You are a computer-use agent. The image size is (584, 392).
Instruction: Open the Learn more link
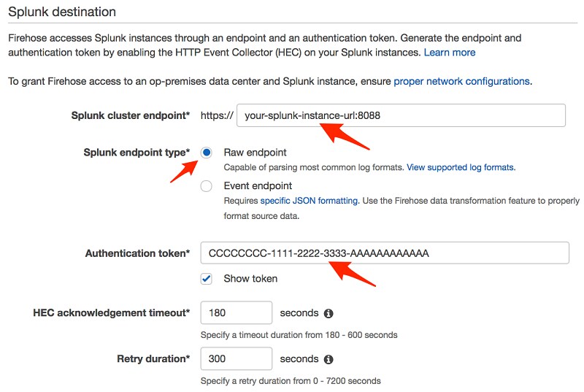[x=450, y=53]
